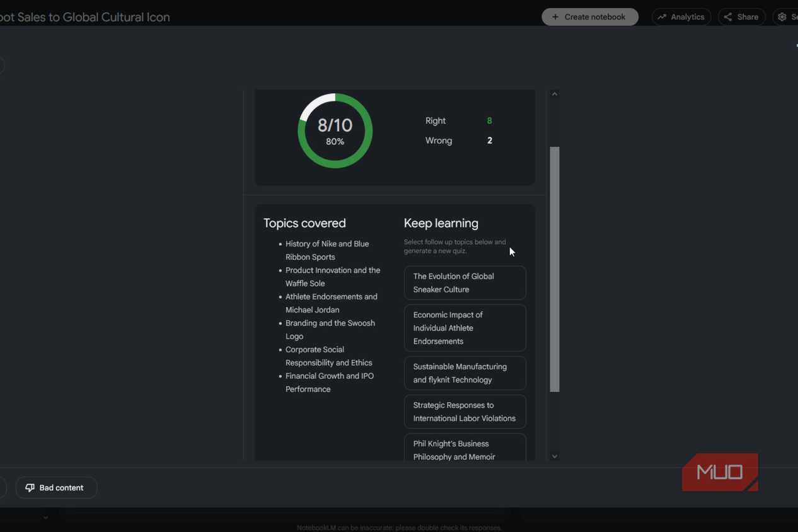
Task: Click the scroll down arrow of quiz panel
Action: [555, 456]
